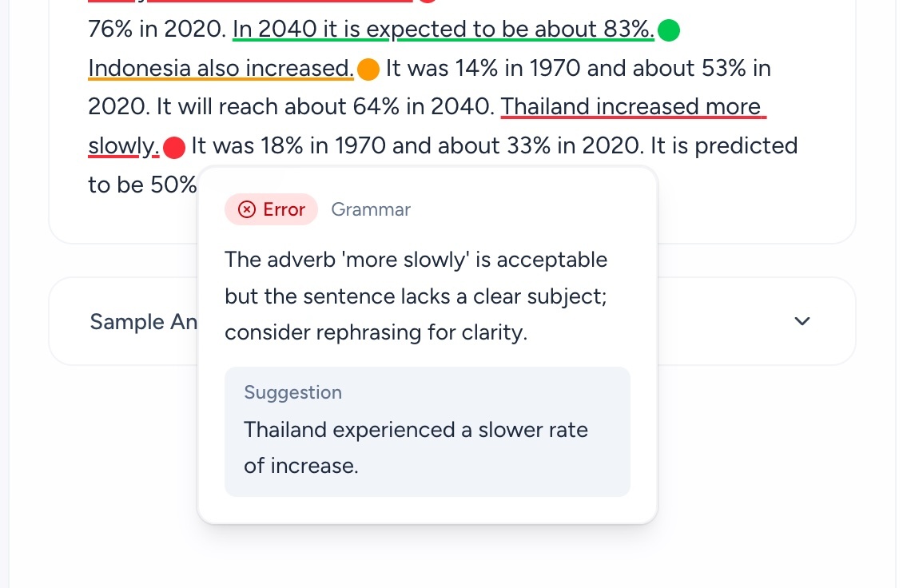
Task: Click the Suggestion box heading
Action: pyautogui.click(x=292, y=392)
